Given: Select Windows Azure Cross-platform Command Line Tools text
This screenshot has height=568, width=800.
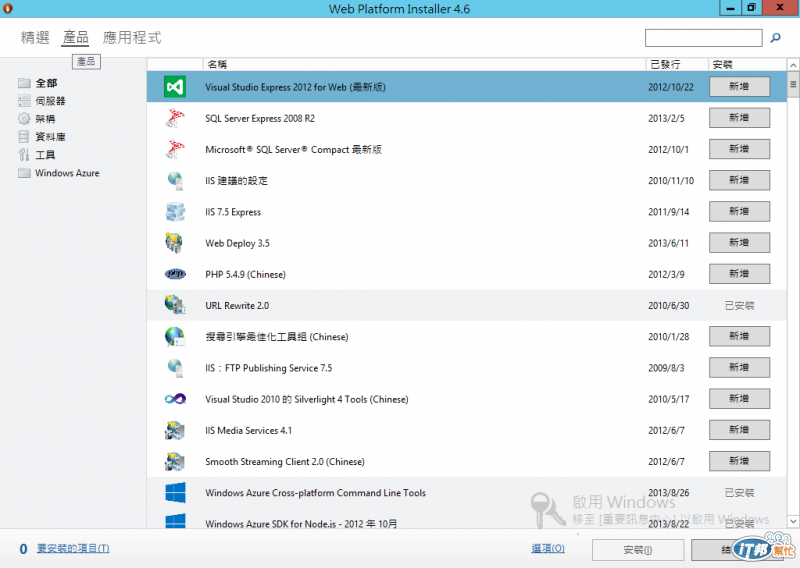Looking at the screenshot, I should point(315,493).
